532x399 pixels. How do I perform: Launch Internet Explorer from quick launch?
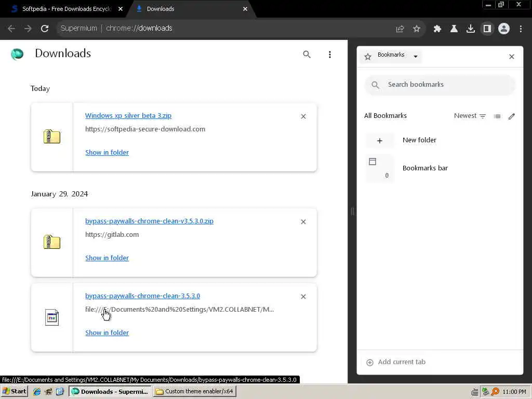[37, 392]
